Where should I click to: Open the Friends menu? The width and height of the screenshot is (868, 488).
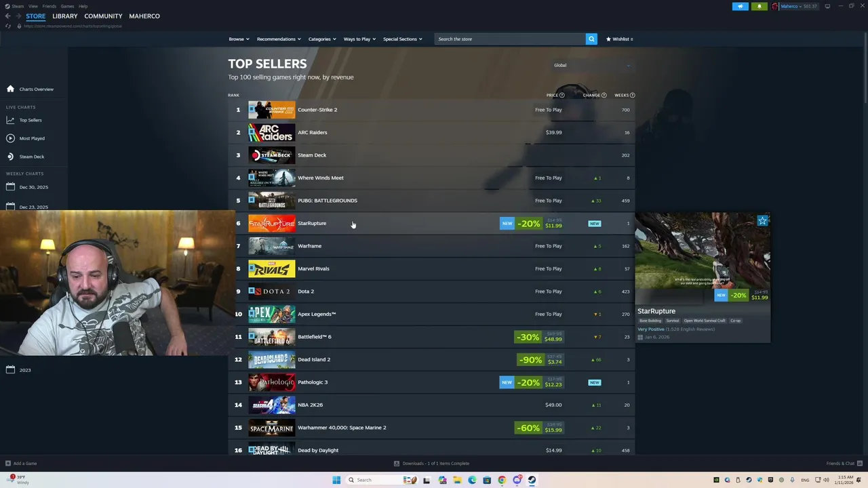50,6
